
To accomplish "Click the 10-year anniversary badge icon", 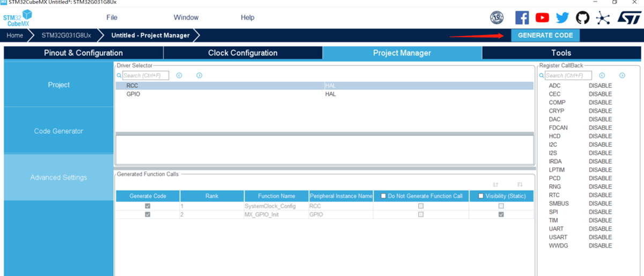I will pyautogui.click(x=497, y=18).
